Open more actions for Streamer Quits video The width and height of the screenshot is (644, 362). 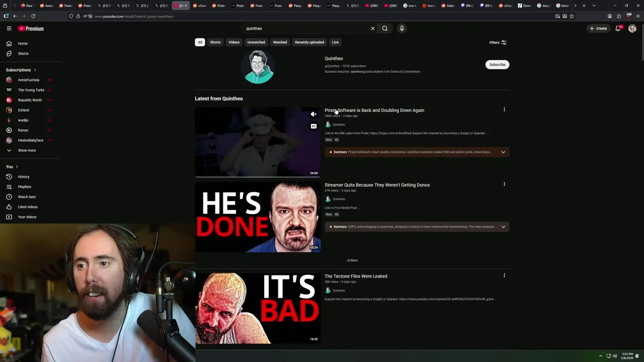[504, 184]
